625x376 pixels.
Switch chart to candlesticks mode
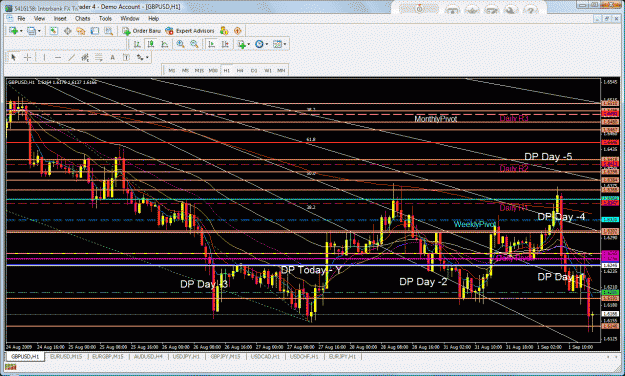(151, 44)
